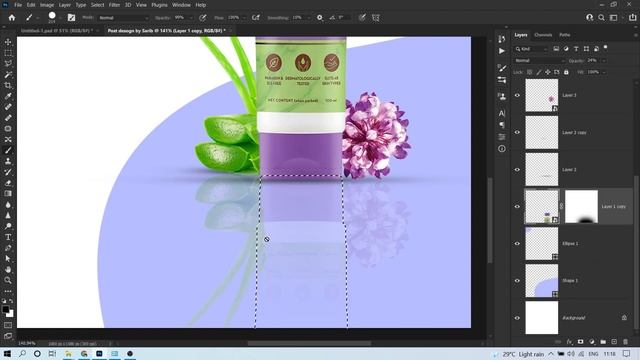This screenshot has width=640, height=360.
Task: Toggle pixel layer filter
Action: click(556, 49)
